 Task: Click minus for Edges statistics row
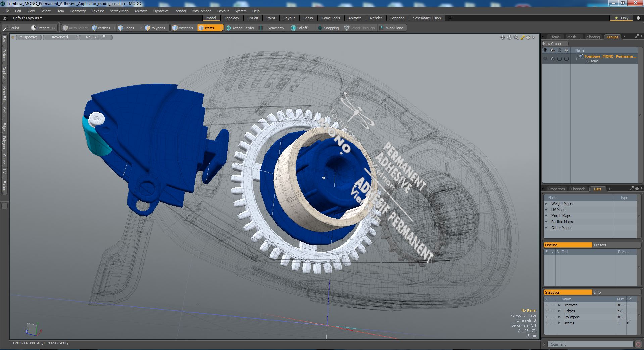[x=553, y=311]
